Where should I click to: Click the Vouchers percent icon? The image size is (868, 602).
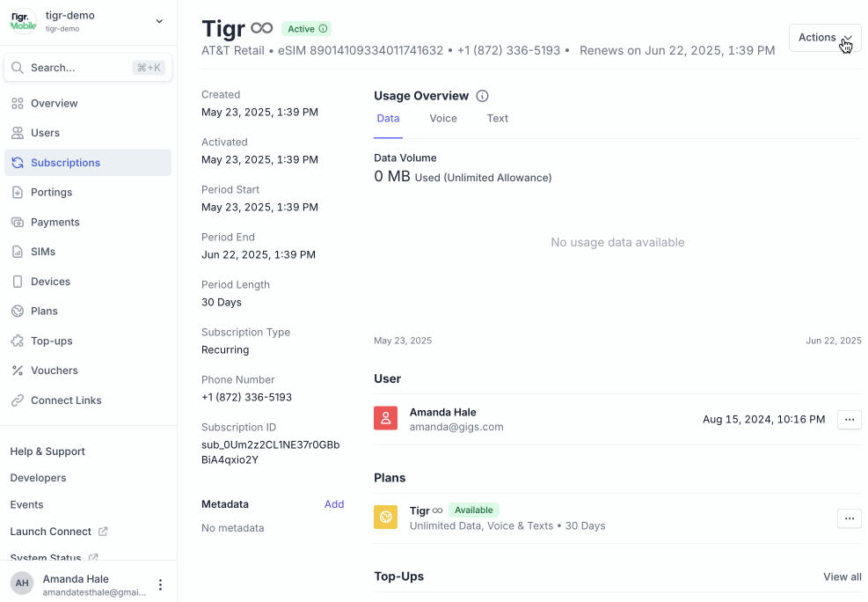tap(18, 371)
